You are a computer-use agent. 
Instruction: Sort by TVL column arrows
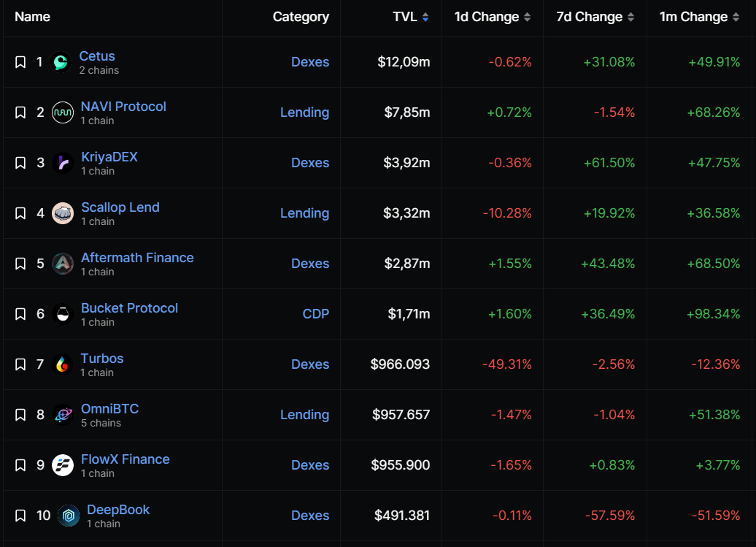tap(425, 18)
